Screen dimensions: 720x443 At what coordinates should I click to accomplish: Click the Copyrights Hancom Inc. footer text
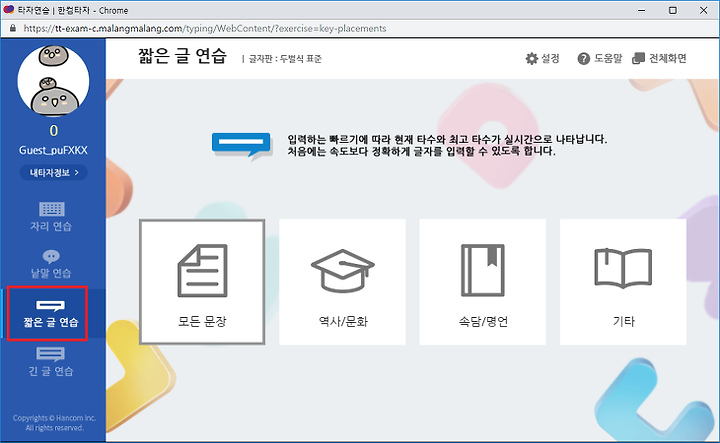(x=54, y=423)
